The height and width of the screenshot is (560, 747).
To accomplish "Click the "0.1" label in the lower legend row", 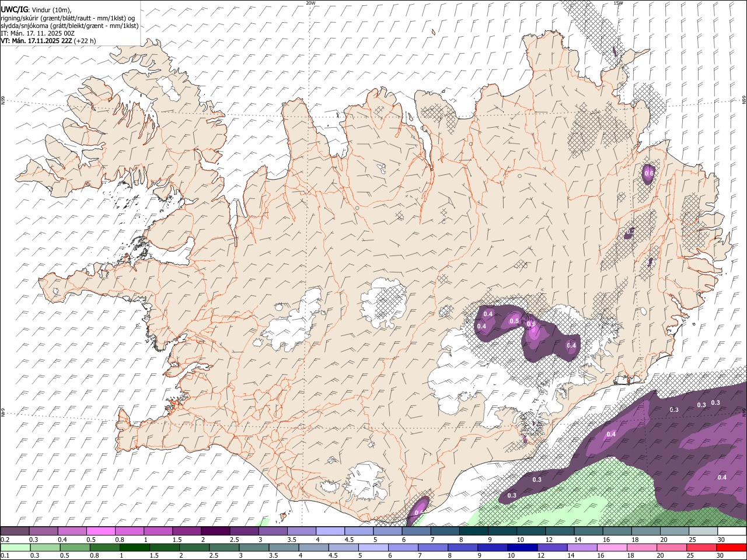I will [5, 555].
